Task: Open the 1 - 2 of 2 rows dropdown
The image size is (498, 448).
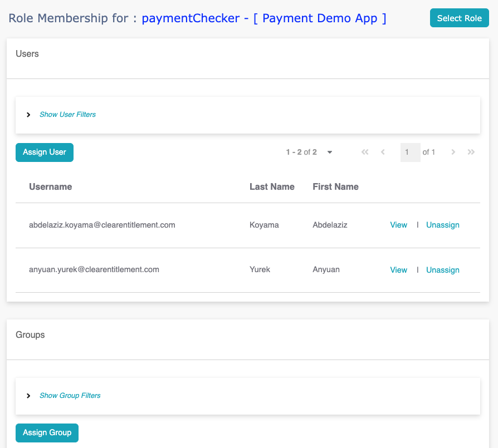Action: [x=330, y=152]
